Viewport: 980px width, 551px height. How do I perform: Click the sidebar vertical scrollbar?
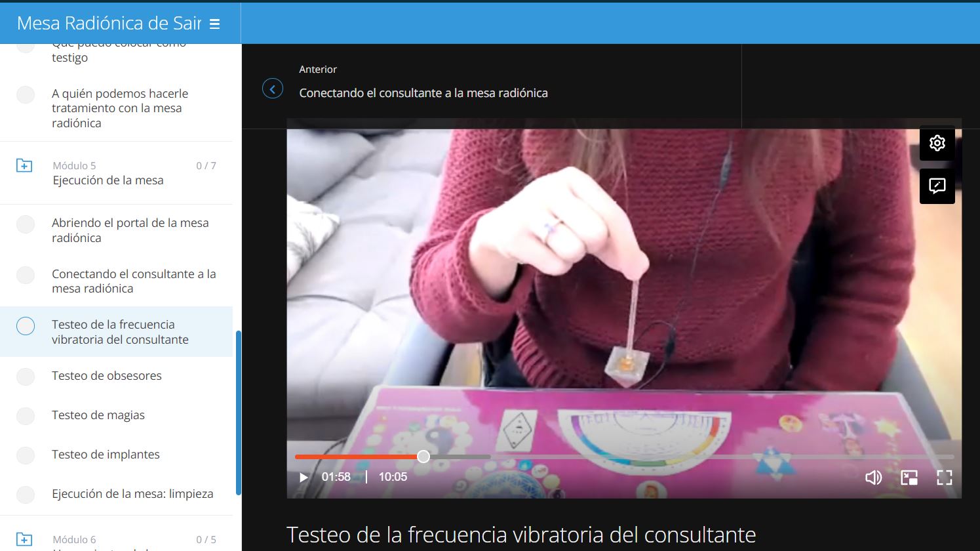coord(239,413)
